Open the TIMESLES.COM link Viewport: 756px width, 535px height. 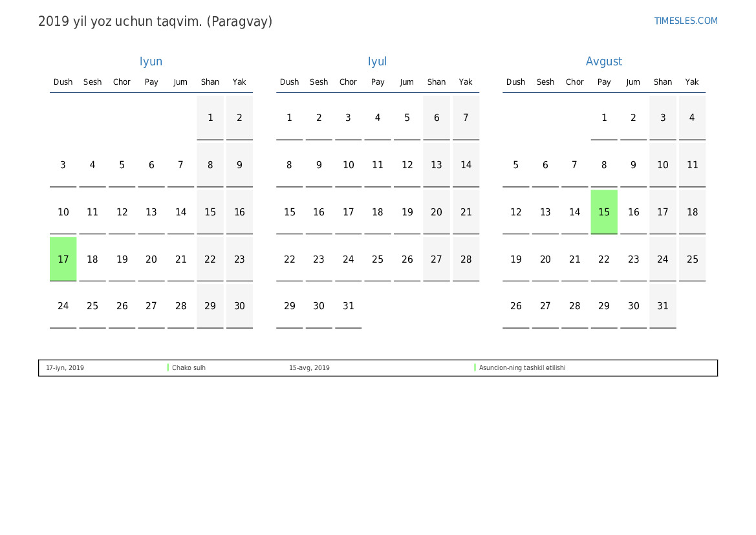[x=686, y=21]
